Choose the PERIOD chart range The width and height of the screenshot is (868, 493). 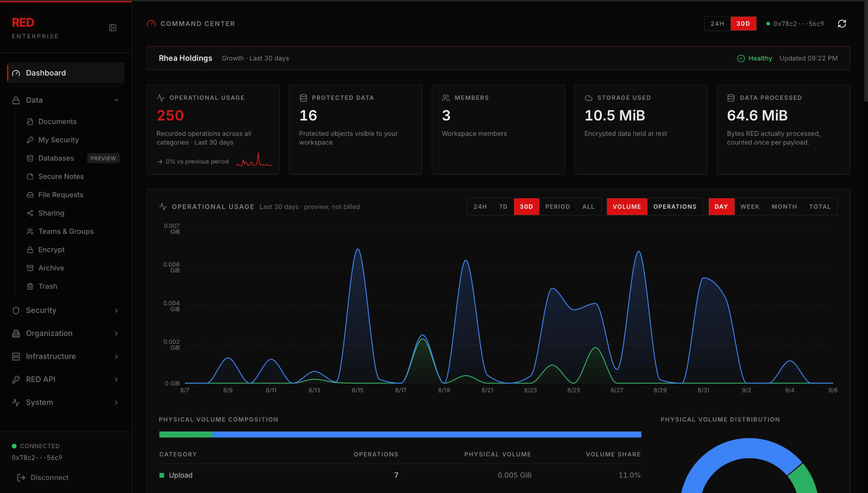pos(557,207)
